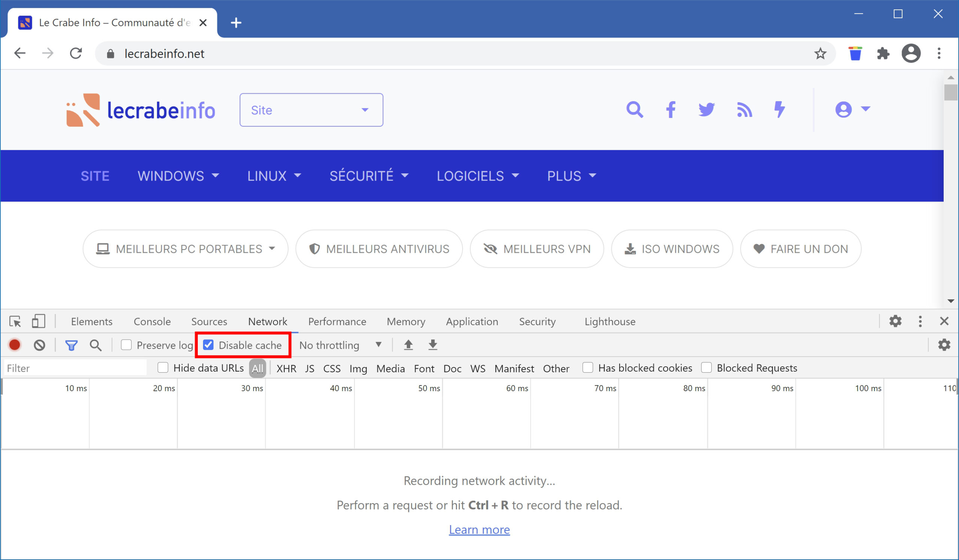
Task: Clear the network log
Action: [39, 345]
